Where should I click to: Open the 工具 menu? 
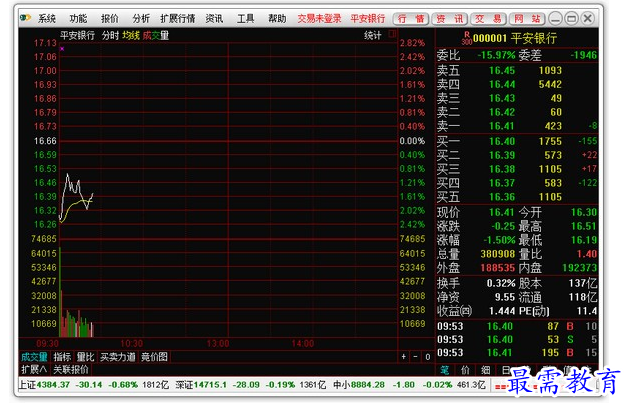tap(245, 18)
